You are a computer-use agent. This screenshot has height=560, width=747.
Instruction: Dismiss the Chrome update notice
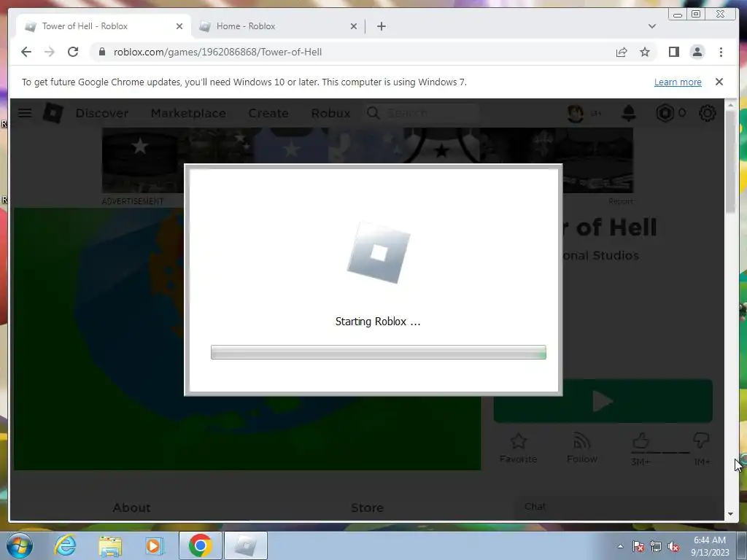(x=719, y=82)
